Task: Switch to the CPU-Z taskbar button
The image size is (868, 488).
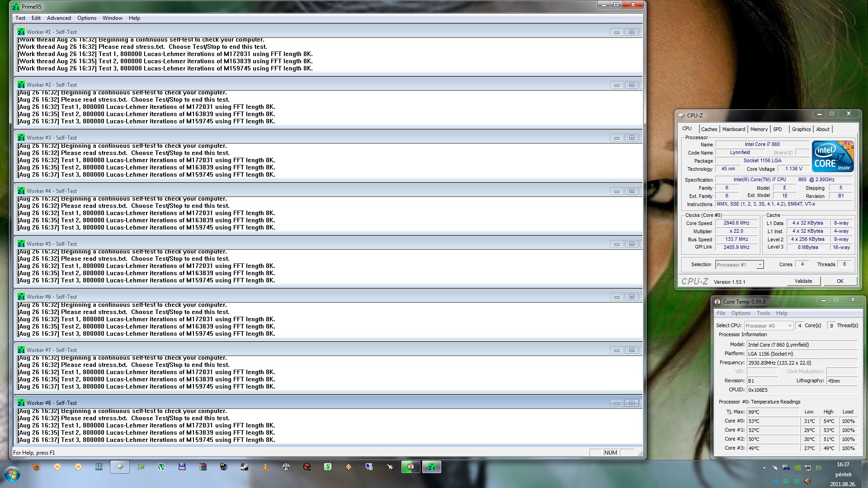Action: click(120, 467)
